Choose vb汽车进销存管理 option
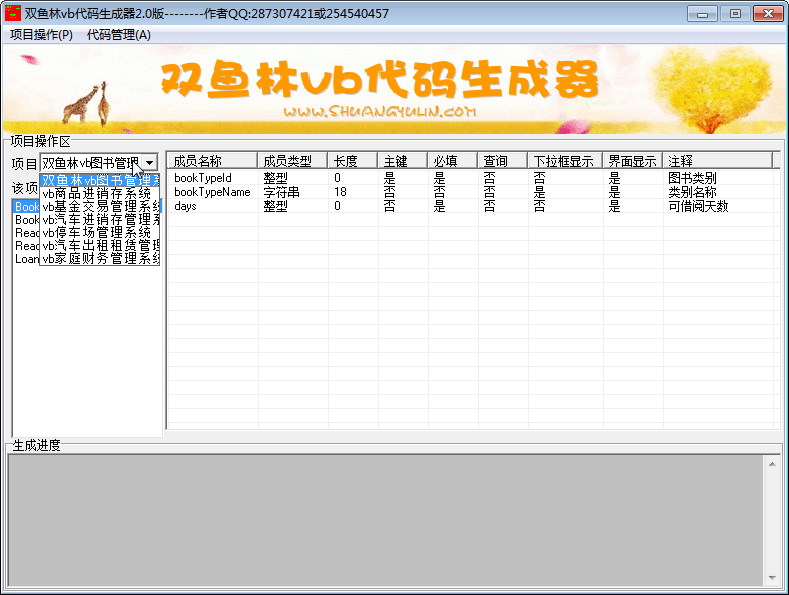This screenshot has height=595, width=789. (100, 219)
